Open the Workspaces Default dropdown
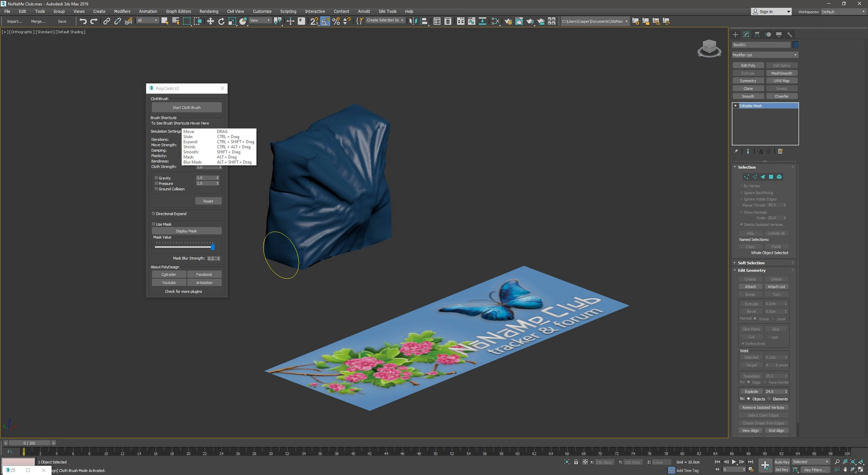The height and width of the screenshot is (475, 868). click(x=843, y=12)
